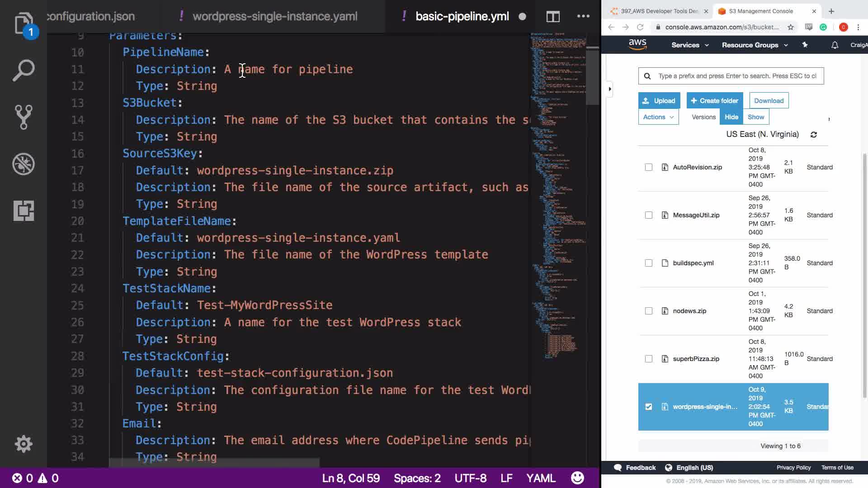Viewport: 868px width, 488px height.
Task: Open the Debug bug icon
Action: [x=24, y=164]
